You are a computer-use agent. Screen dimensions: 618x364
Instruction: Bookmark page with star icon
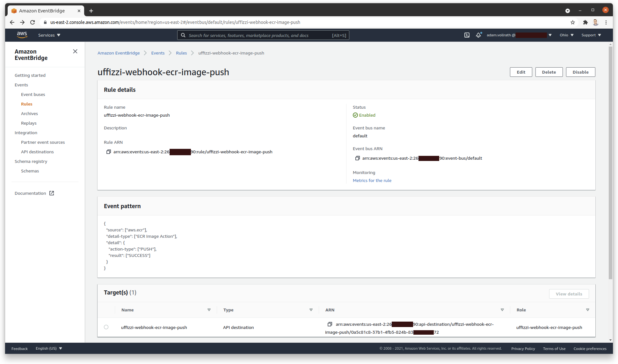[573, 22]
